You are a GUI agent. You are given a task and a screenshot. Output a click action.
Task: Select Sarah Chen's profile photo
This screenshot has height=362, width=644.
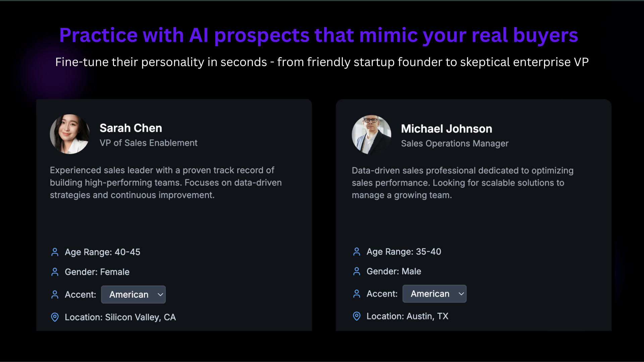click(x=70, y=134)
